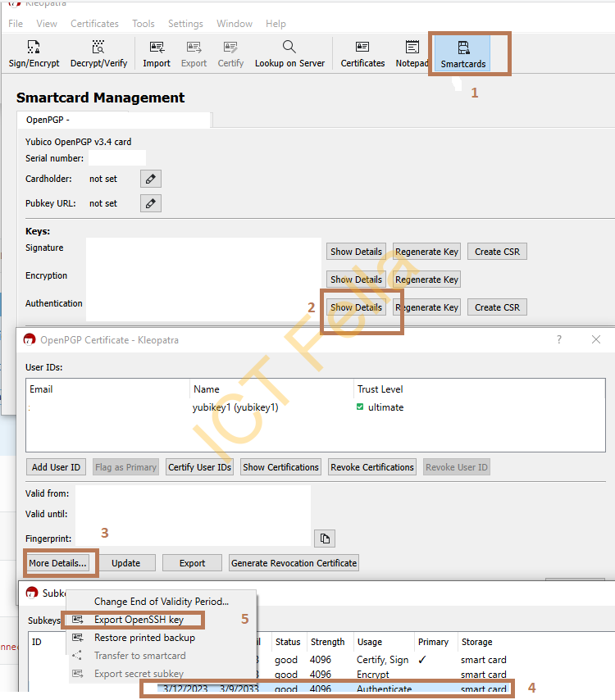Open the File menu
Viewport: 615px width, 700px height.
(16, 24)
